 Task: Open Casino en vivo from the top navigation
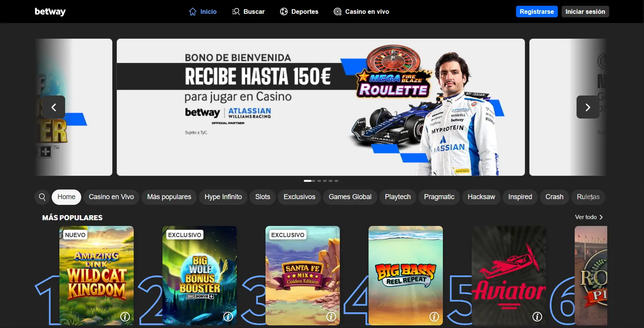[361, 12]
